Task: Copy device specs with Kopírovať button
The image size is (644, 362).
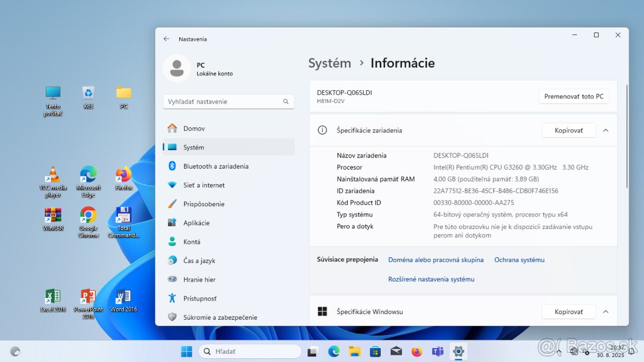Action: click(568, 131)
